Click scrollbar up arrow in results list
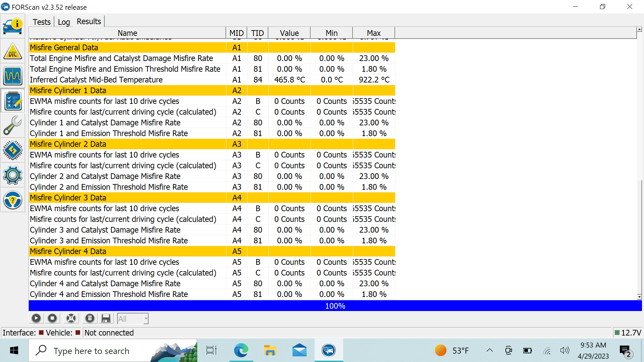 click(x=639, y=29)
